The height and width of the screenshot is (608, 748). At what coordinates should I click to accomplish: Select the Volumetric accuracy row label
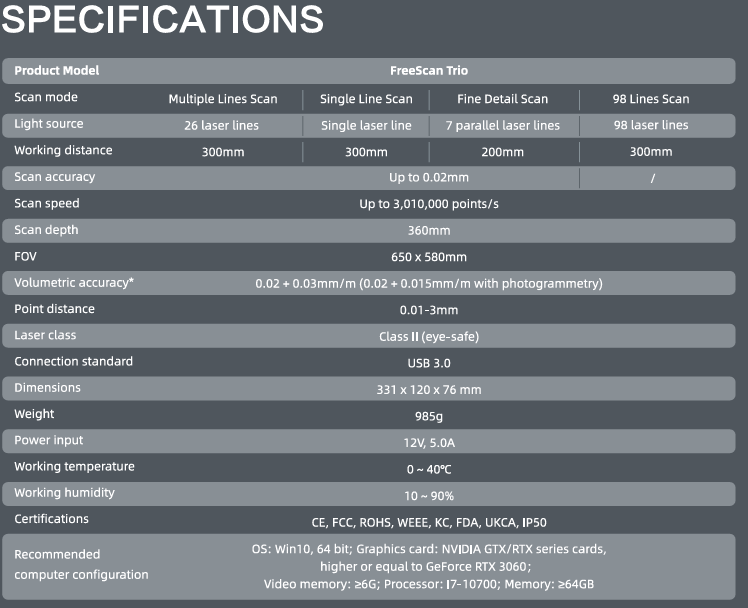point(74,283)
